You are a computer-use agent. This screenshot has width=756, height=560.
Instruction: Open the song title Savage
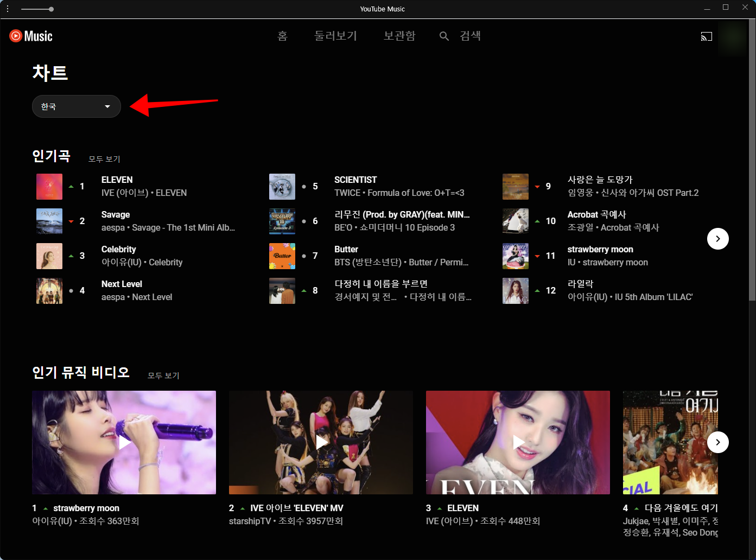(116, 214)
